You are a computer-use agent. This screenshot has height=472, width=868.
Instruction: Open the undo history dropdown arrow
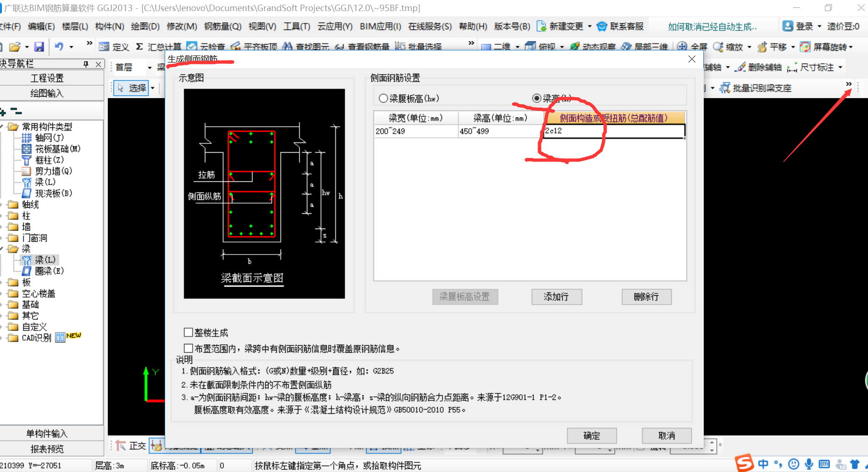click(71, 47)
